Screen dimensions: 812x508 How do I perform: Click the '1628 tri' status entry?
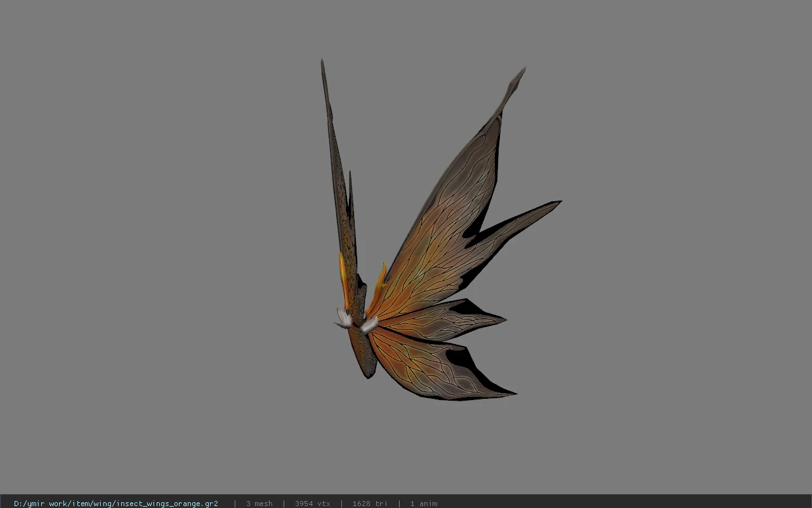[x=370, y=504]
